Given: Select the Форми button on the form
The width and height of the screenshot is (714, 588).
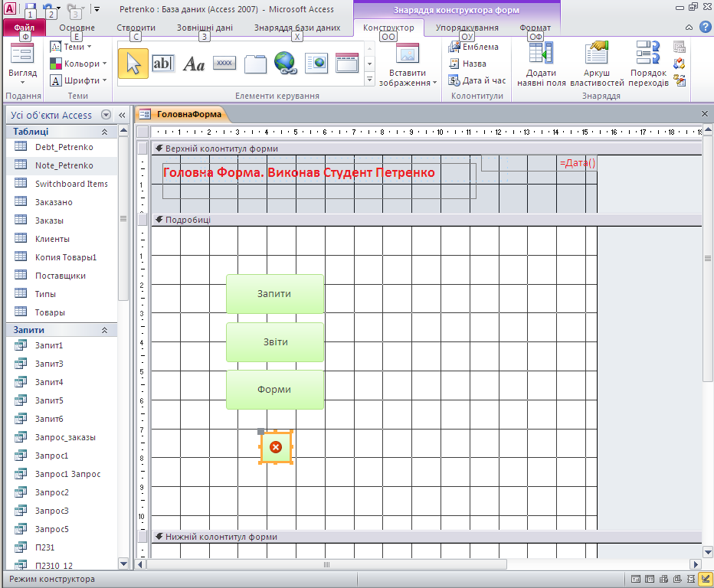Looking at the screenshot, I should (x=274, y=390).
